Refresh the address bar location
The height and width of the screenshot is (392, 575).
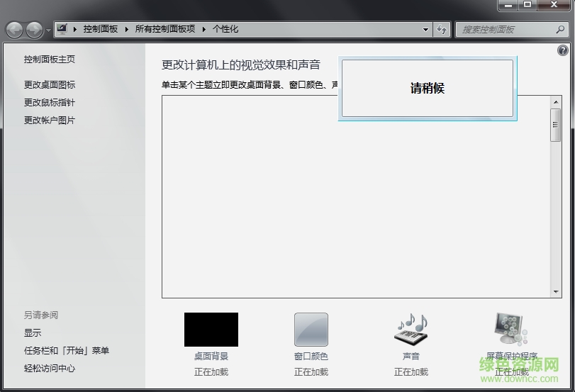(x=442, y=29)
